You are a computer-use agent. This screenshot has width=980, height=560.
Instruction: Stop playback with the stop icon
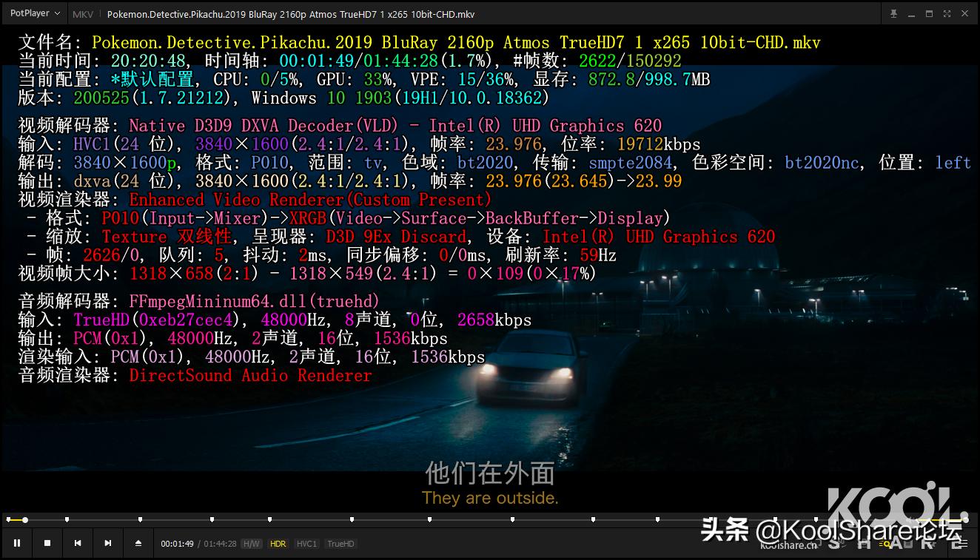pyautogui.click(x=47, y=542)
